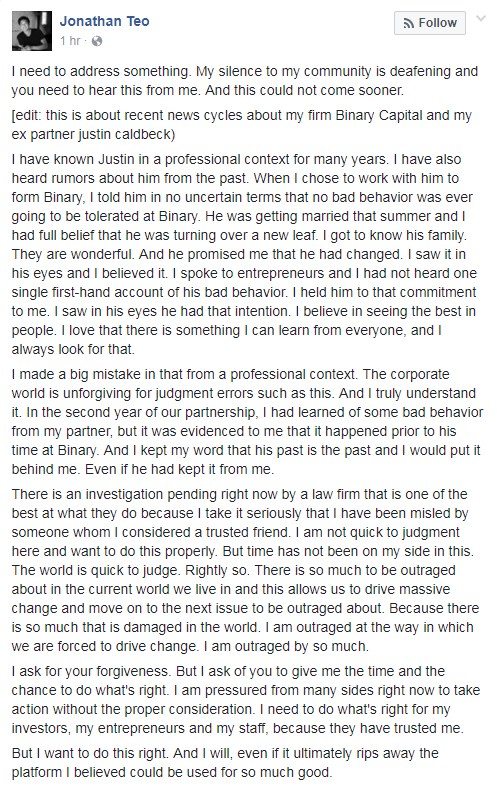Screen dimensions: 497x794
Task: Follow Jonathan Teo with the Follow button
Action: tap(430, 23)
